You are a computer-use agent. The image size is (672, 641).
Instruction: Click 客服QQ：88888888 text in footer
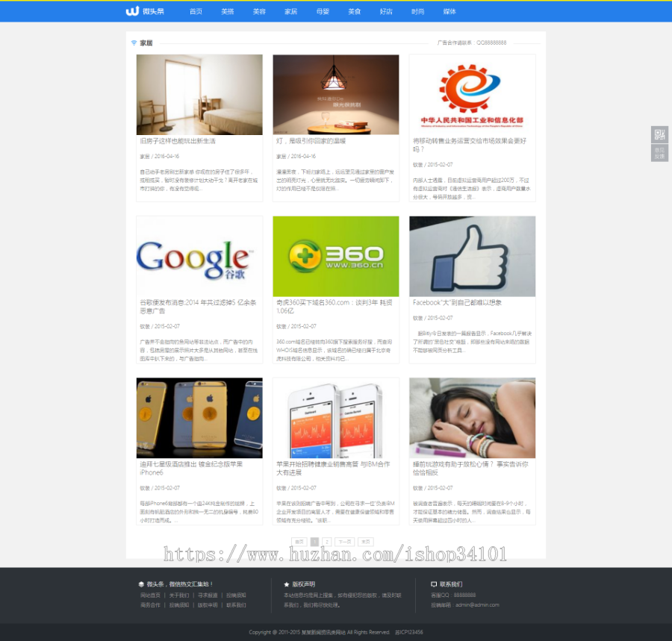(453, 595)
